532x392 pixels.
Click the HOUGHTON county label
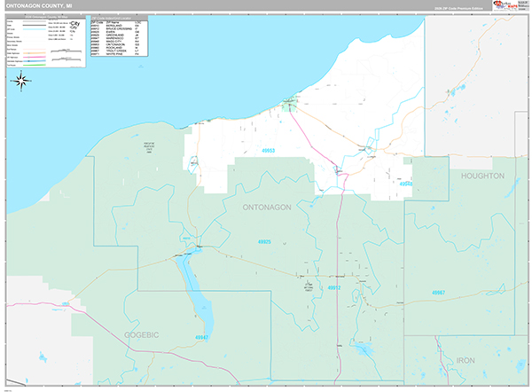[x=482, y=176]
